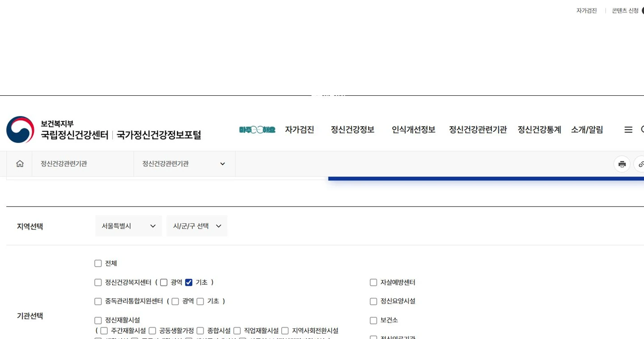The image size is (644, 339).
Task: Tick the 정신재활시설 checkbox
Action: [98, 320]
